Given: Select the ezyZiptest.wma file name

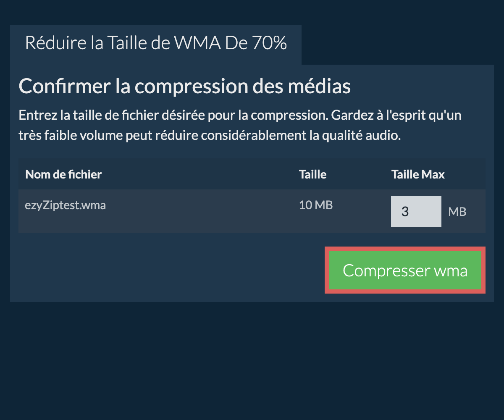Looking at the screenshot, I should pos(66,205).
